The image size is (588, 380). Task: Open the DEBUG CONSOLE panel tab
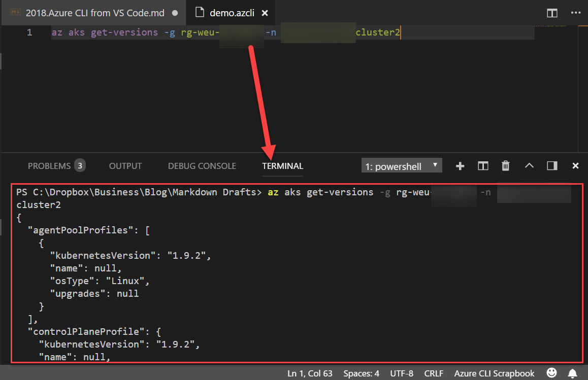click(x=202, y=165)
